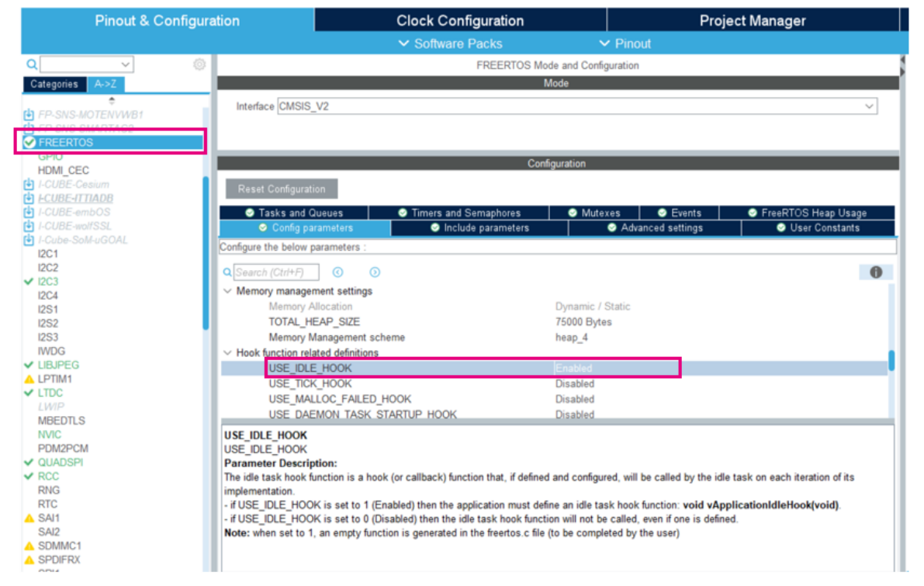924x586 pixels.
Task: Click the green check icon beside FREERTOS
Action: [29, 143]
